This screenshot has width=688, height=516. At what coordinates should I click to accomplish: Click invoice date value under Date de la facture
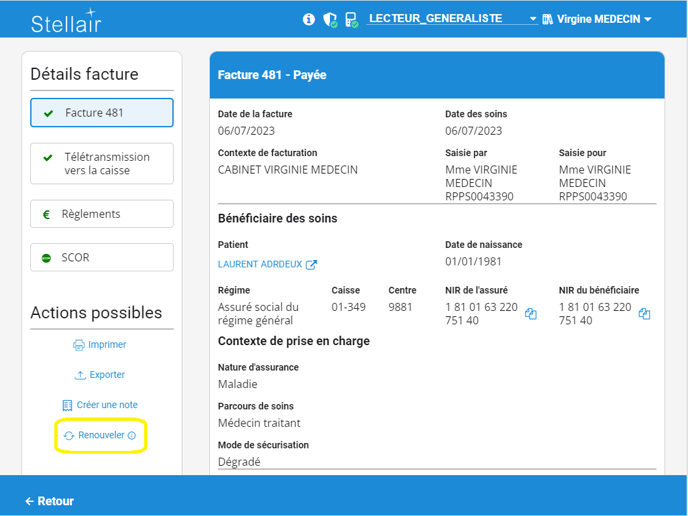(246, 131)
